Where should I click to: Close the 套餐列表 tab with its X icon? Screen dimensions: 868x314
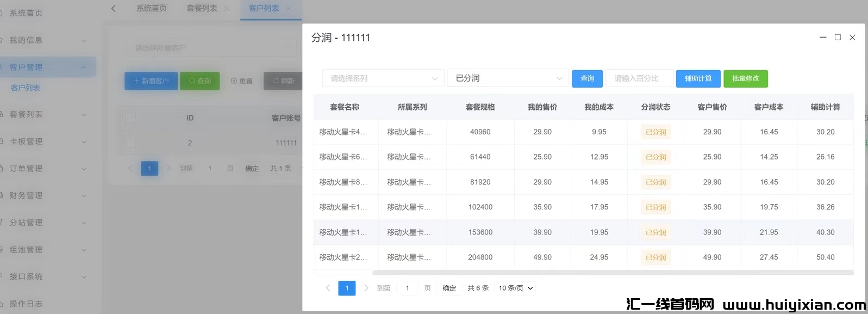227,8
